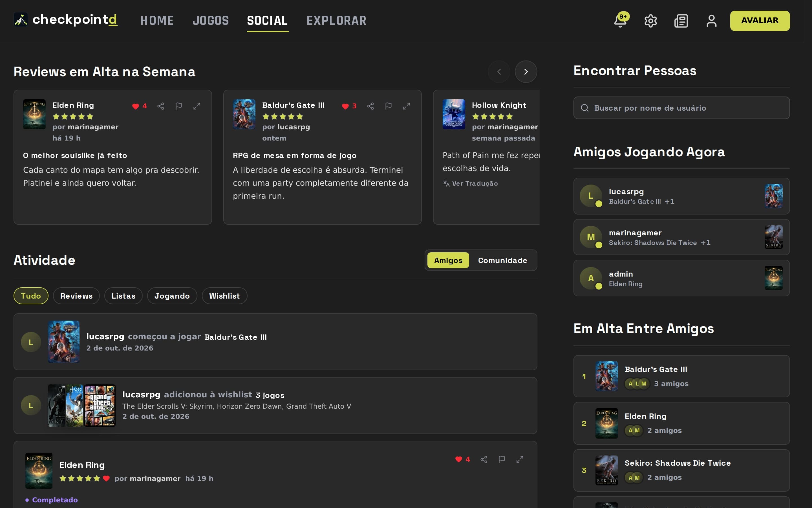Go to previous trending reviews
Image resolution: width=812 pixels, height=508 pixels.
point(499,72)
